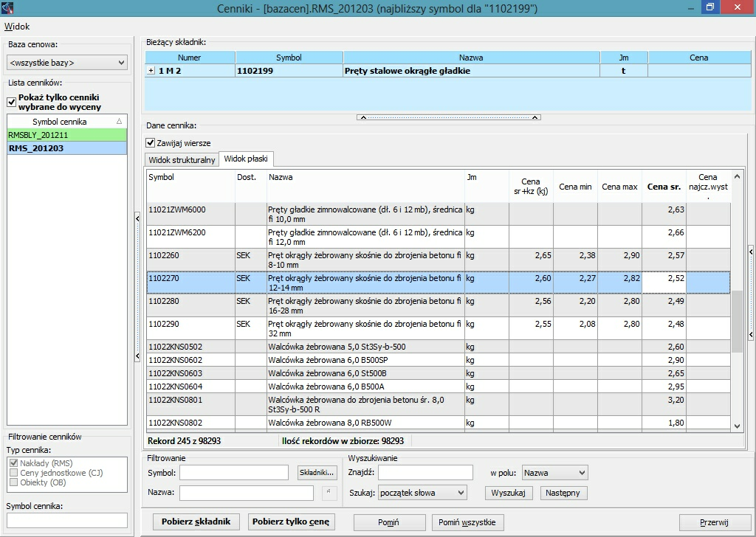Click the Następny button
The height and width of the screenshot is (537, 756).
(563, 493)
